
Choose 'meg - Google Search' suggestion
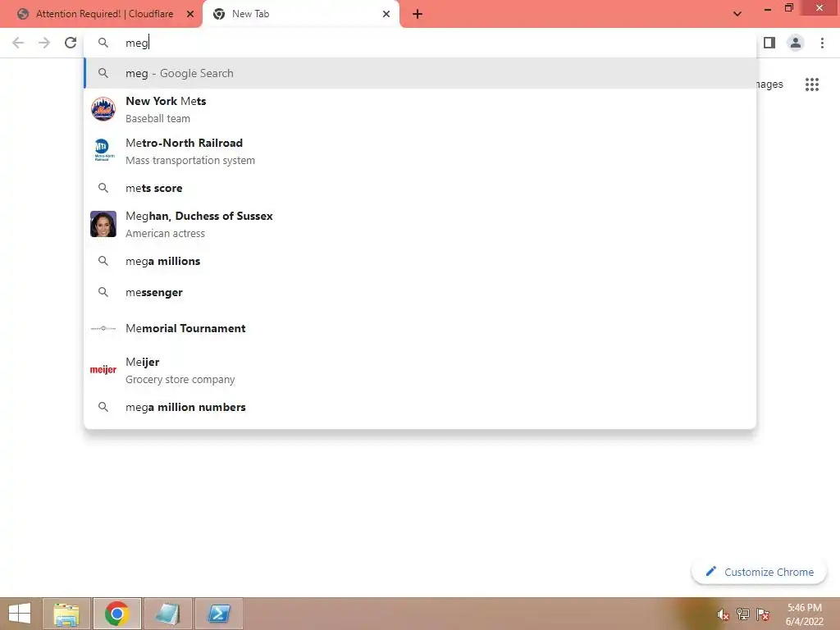coord(420,73)
